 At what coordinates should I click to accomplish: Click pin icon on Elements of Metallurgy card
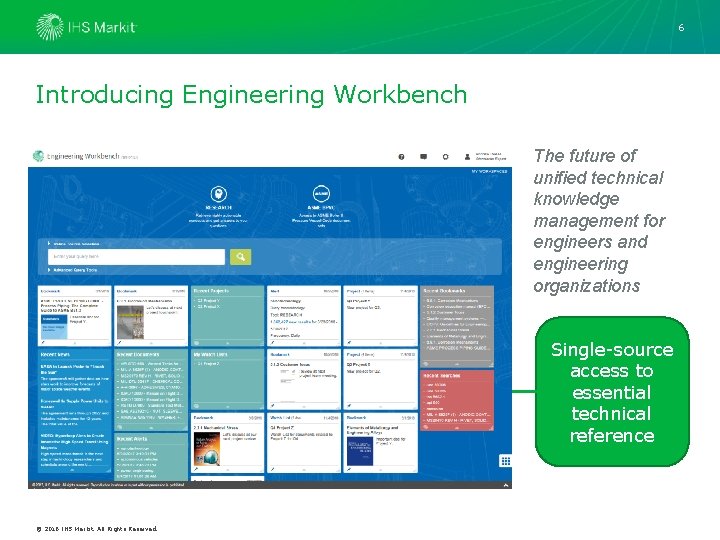pos(349,469)
